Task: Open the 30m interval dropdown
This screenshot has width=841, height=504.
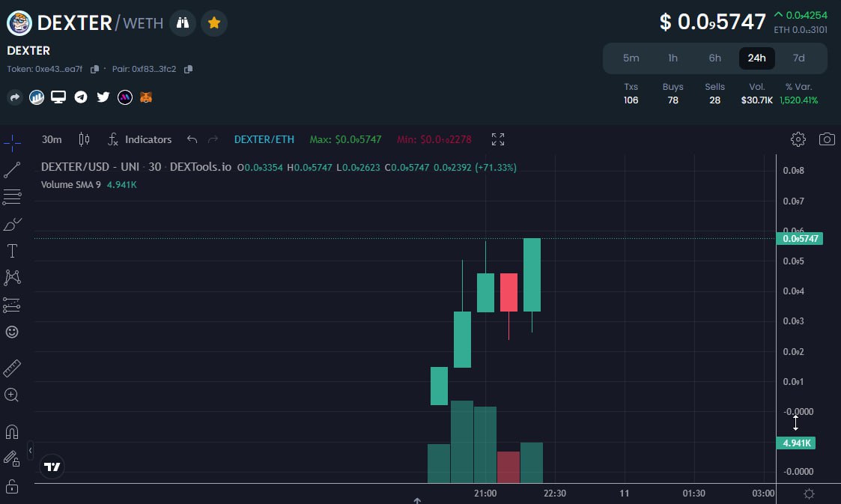Action: [x=52, y=139]
